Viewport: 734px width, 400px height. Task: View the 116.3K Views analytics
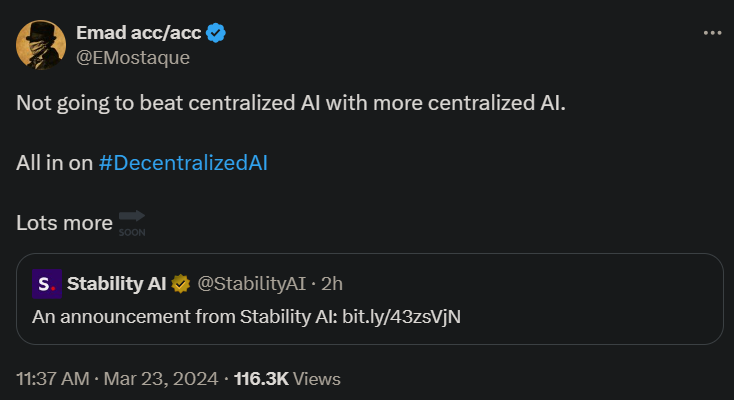287,379
